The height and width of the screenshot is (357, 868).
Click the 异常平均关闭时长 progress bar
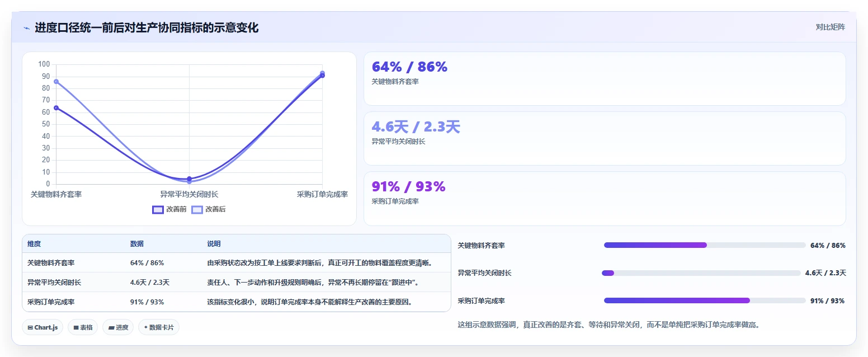(701, 273)
